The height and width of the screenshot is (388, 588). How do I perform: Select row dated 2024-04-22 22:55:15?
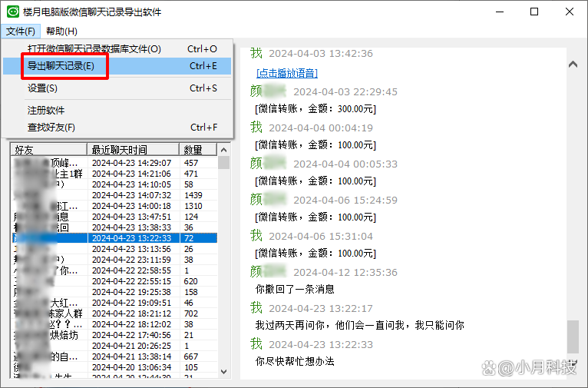tap(114, 281)
